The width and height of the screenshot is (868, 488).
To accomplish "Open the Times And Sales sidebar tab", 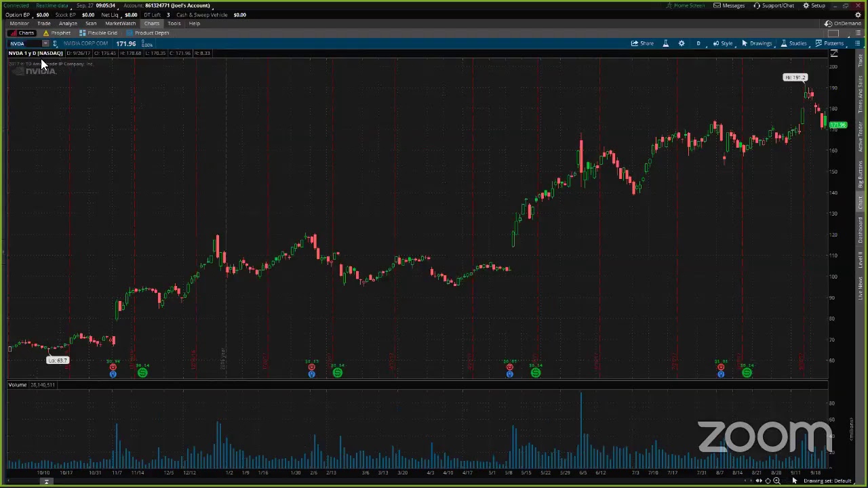I will click(x=861, y=94).
